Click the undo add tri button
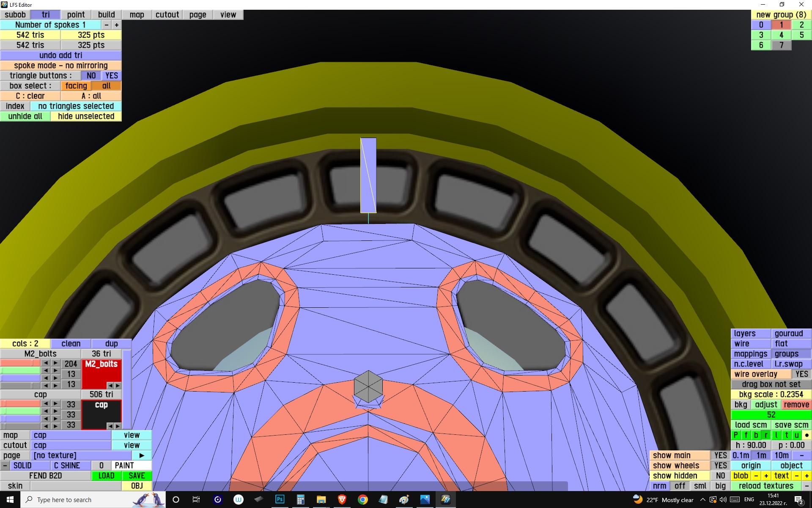 click(60, 55)
